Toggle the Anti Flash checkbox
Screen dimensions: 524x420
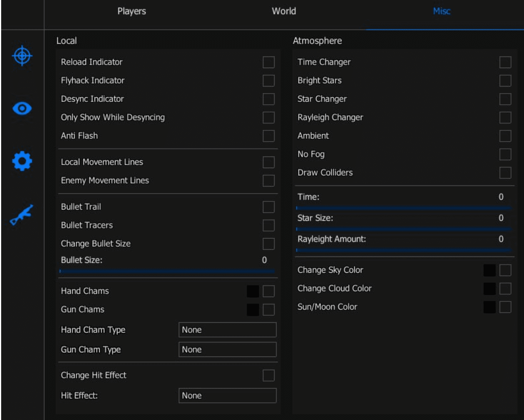[x=269, y=136]
